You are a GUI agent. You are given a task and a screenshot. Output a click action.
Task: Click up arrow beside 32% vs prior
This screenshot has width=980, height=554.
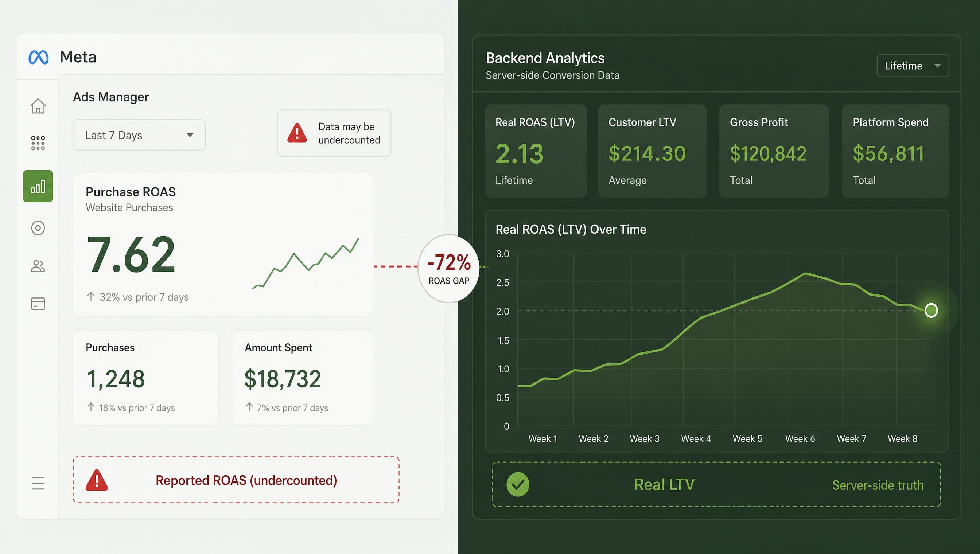(90, 296)
